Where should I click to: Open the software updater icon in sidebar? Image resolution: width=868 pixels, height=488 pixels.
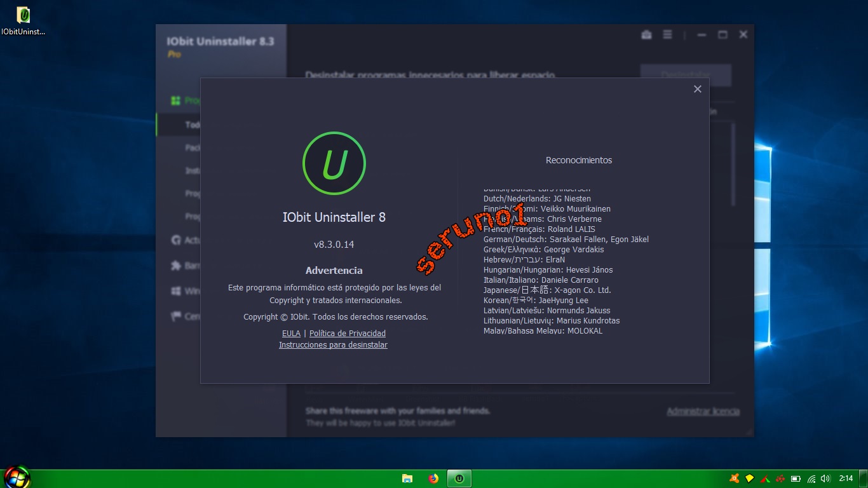click(x=176, y=240)
